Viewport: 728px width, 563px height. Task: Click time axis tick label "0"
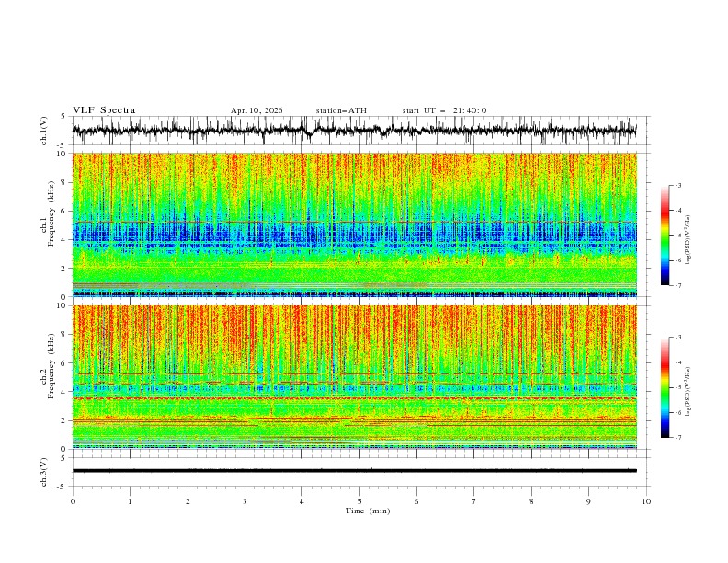(73, 501)
